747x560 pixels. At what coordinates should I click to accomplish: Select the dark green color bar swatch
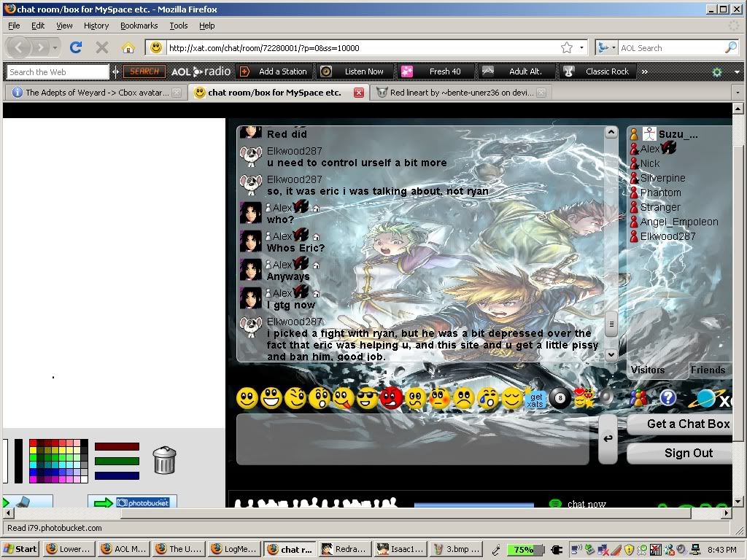(117, 461)
